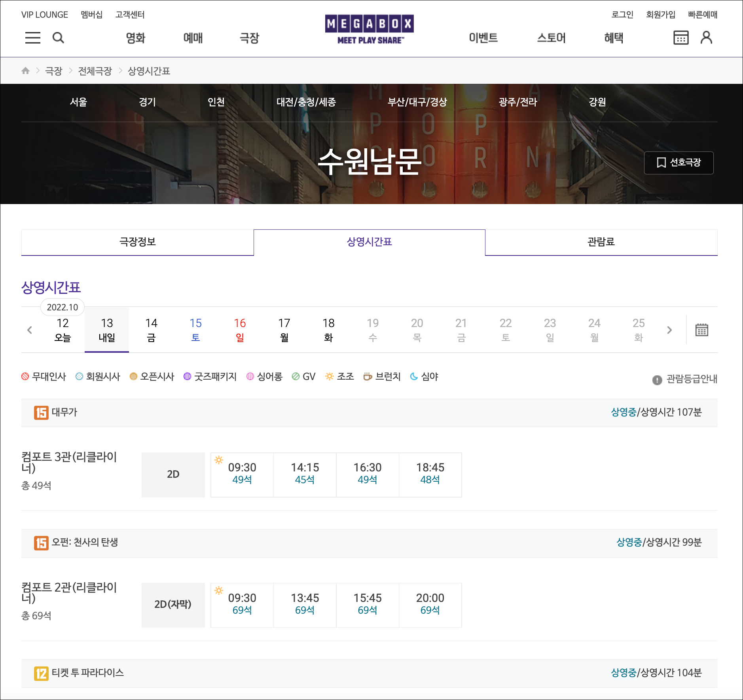Select the 경기 region
This screenshot has width=743, height=700.
pos(147,102)
